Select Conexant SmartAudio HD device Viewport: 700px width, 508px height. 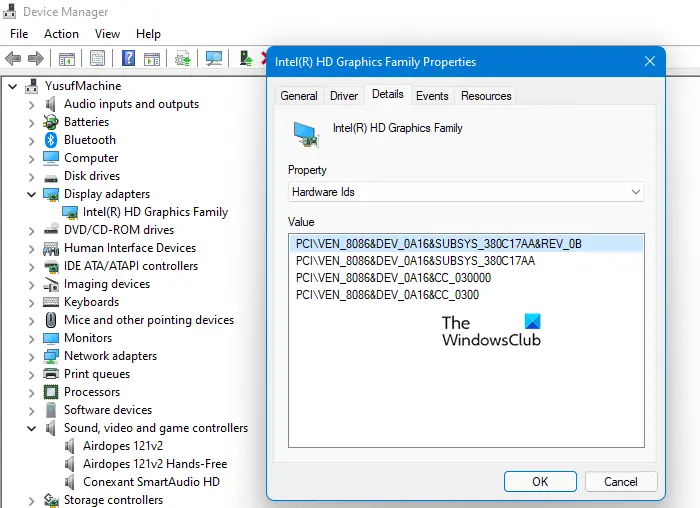(151, 482)
